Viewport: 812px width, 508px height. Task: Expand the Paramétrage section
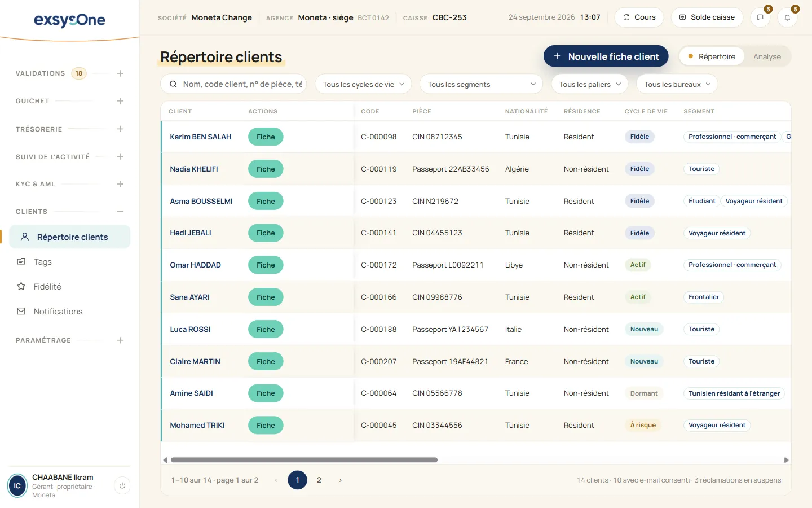[120, 340]
